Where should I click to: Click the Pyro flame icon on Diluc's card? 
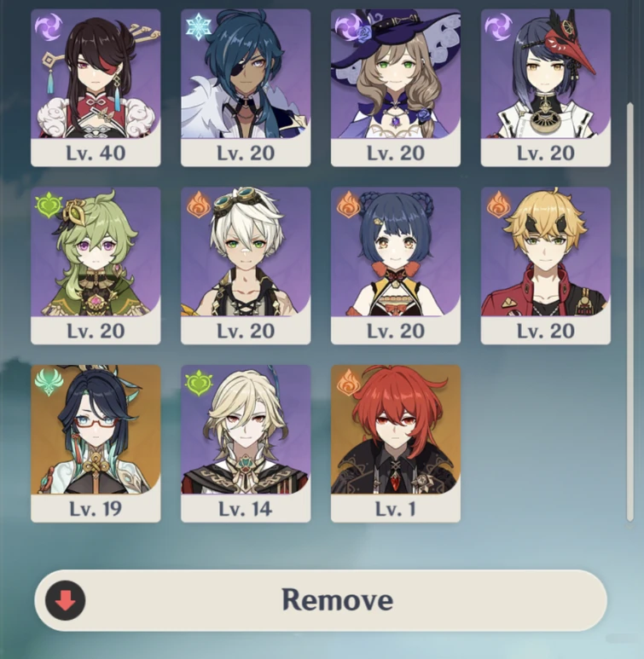tap(348, 383)
